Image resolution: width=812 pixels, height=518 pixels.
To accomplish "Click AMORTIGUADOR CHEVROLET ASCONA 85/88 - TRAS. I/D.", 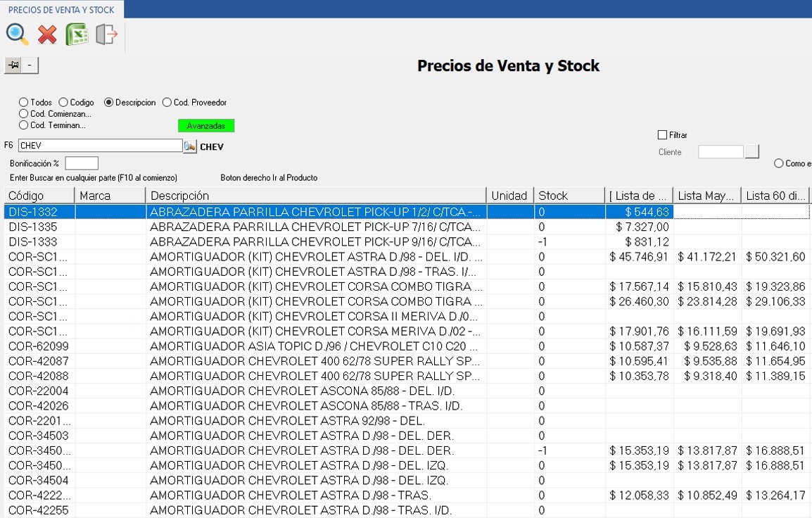I will pos(306,406).
